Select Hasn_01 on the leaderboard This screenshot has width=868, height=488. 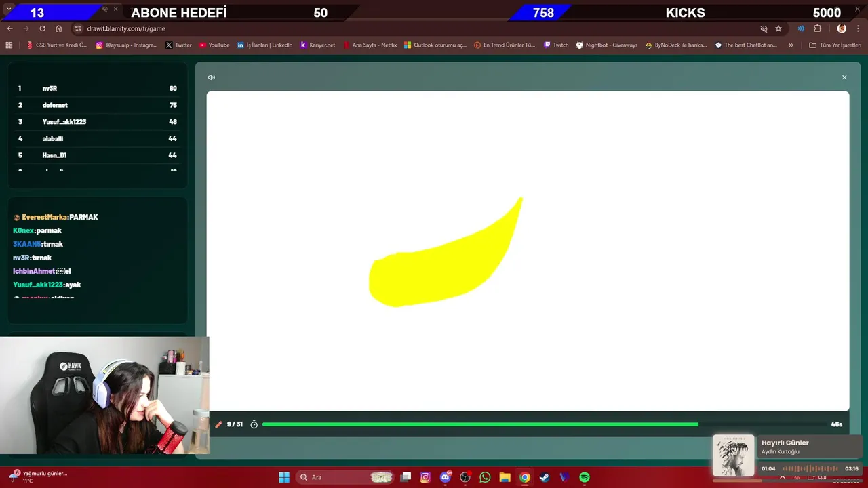click(x=97, y=155)
